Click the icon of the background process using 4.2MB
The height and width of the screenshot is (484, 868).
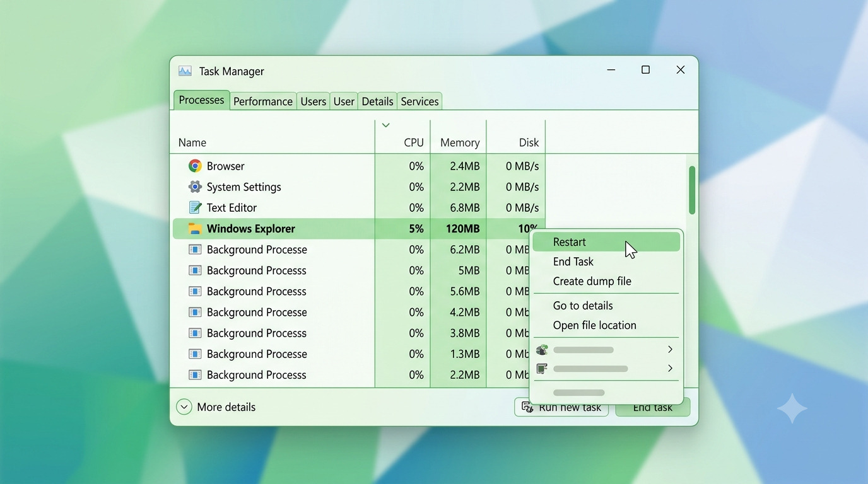(x=195, y=312)
